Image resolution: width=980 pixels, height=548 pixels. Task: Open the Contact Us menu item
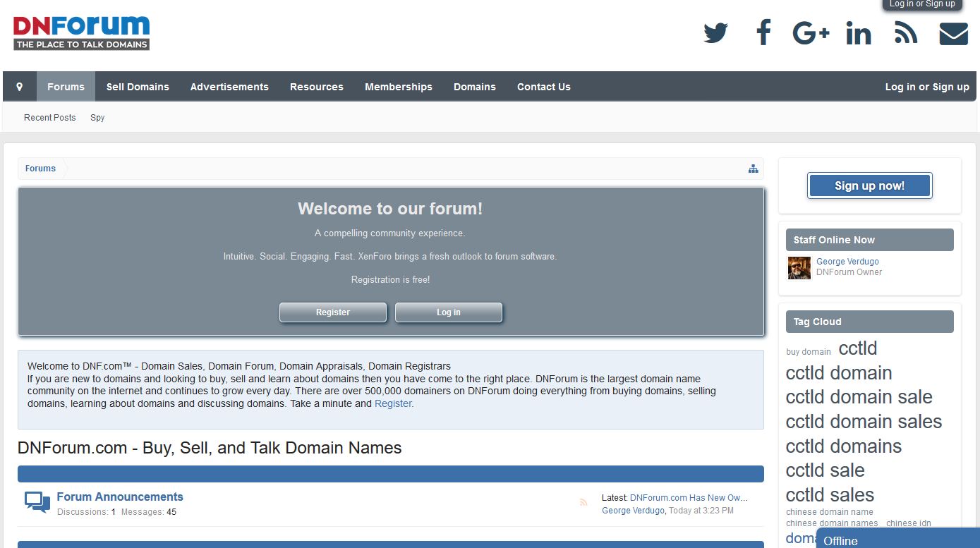[544, 87]
